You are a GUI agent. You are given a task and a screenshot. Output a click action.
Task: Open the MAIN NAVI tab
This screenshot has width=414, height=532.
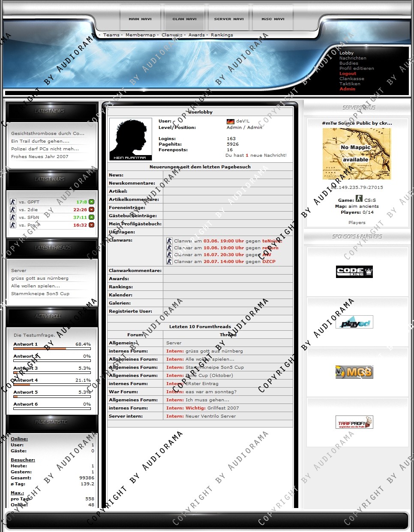(x=140, y=19)
